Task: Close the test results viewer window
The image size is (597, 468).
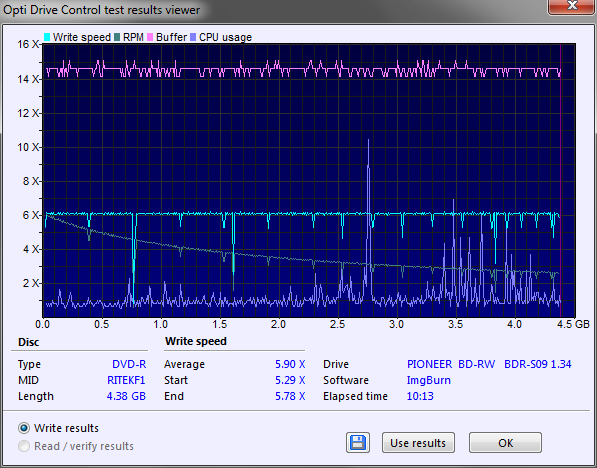Action: point(572,6)
